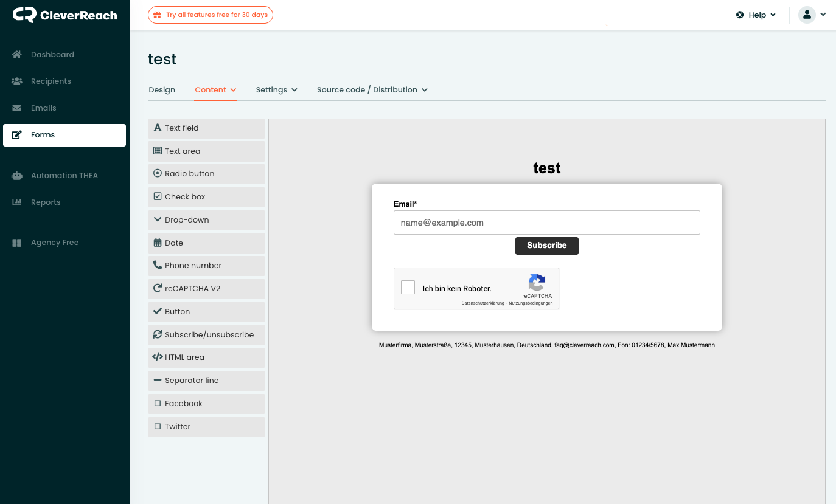Click the Email input field
Screen dimensions: 836x504
(x=546, y=223)
